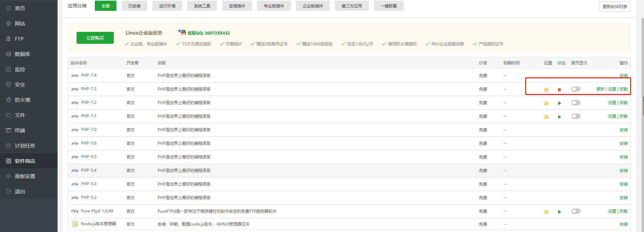This screenshot has height=232, width=644.
Task: Click 卸载 link for Pure-Ftpd
Action: point(624,211)
